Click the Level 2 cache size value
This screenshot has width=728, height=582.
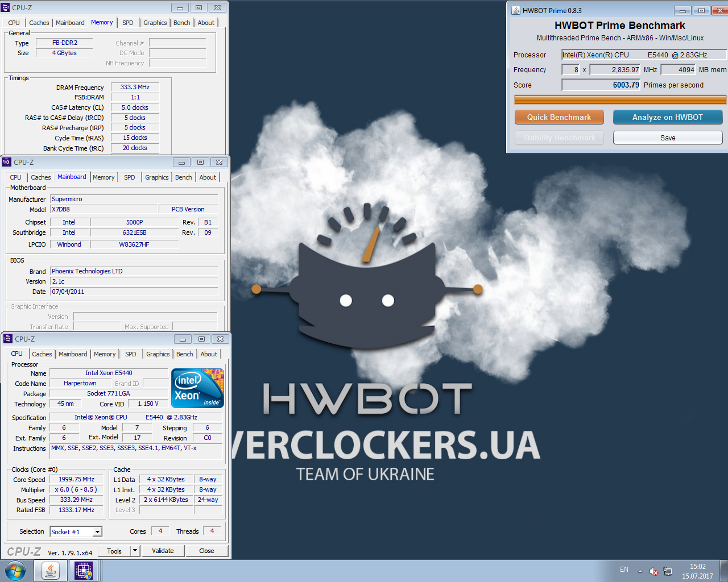[166, 500]
